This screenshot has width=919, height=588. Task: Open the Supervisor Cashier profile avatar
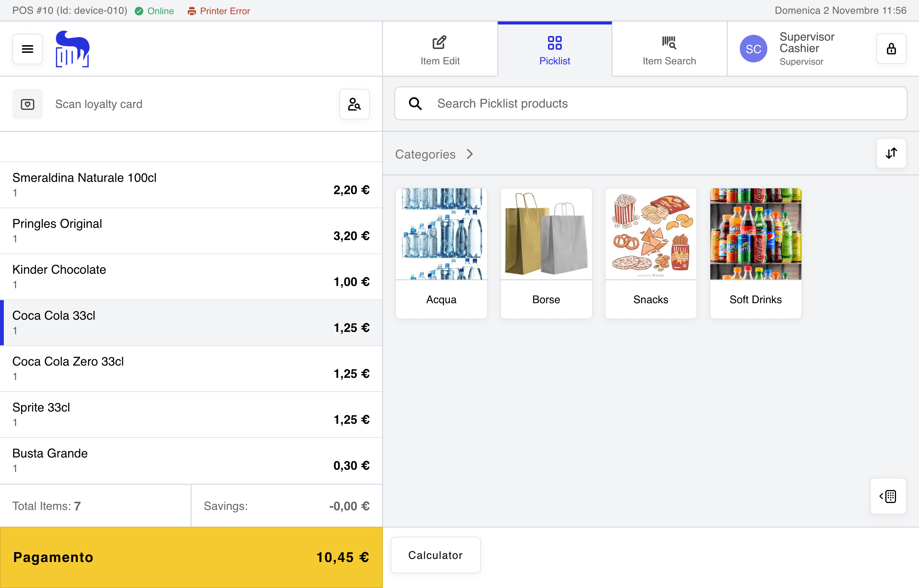pos(753,49)
